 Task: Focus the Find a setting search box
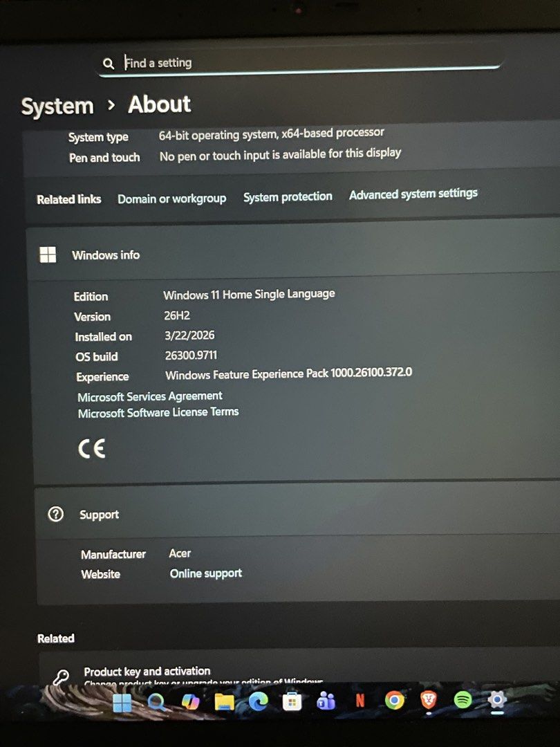(299, 62)
